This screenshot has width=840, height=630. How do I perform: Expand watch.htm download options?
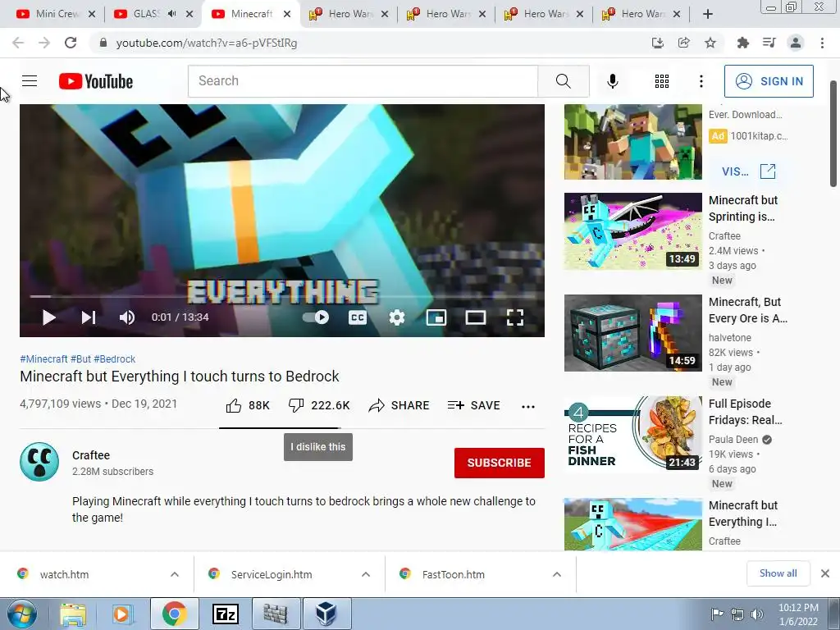175,574
